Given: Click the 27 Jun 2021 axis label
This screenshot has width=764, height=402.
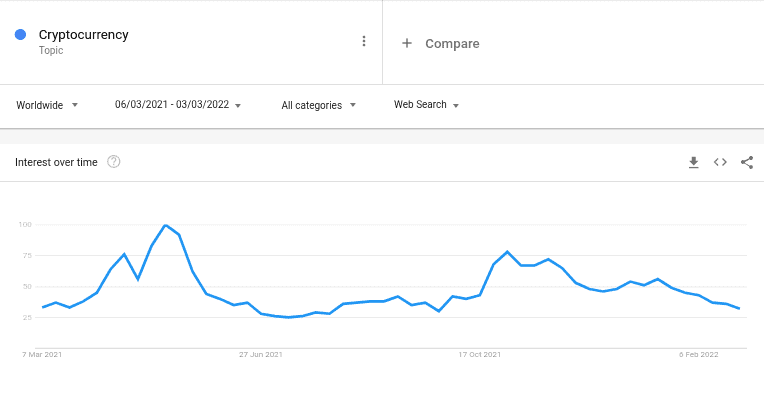Looking at the screenshot, I should click(261, 355).
